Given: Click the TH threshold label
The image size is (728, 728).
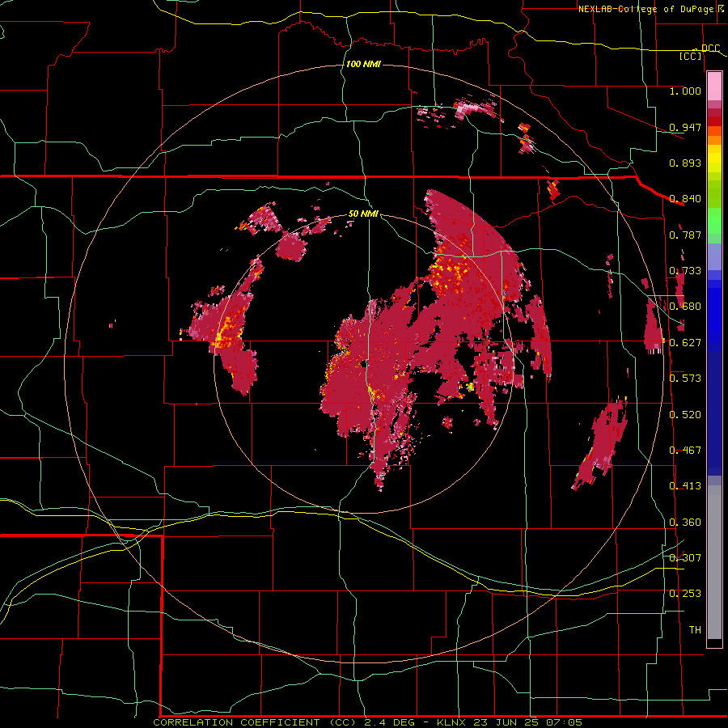Looking at the screenshot, I should coord(695,630).
